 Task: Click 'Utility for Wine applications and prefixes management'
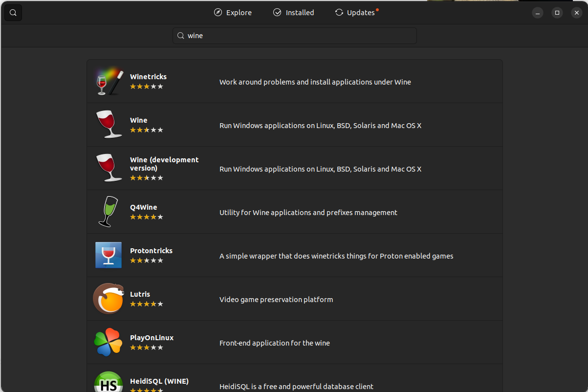tap(308, 213)
